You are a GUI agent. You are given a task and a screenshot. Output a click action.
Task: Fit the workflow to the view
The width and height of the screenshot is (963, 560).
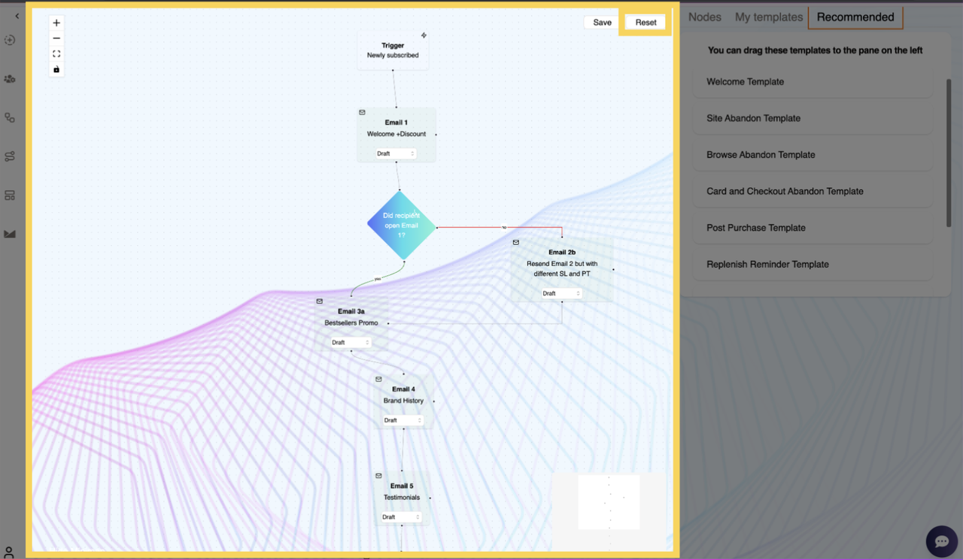click(56, 53)
